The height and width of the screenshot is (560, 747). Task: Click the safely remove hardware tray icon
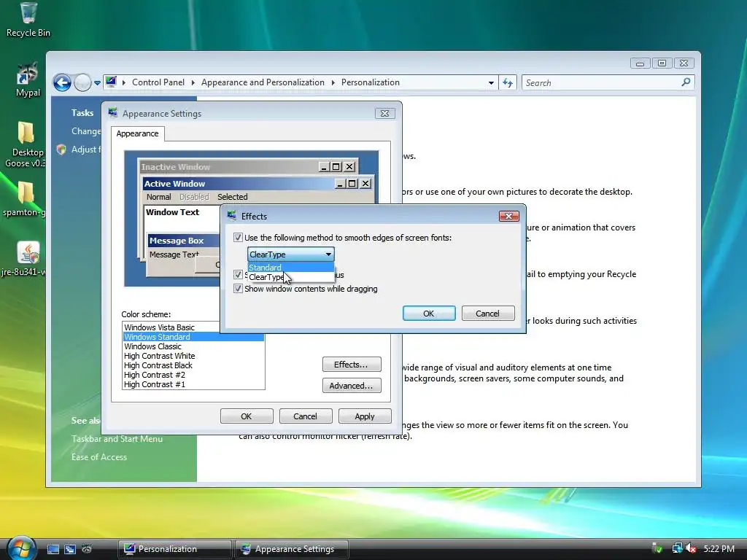pos(657,548)
